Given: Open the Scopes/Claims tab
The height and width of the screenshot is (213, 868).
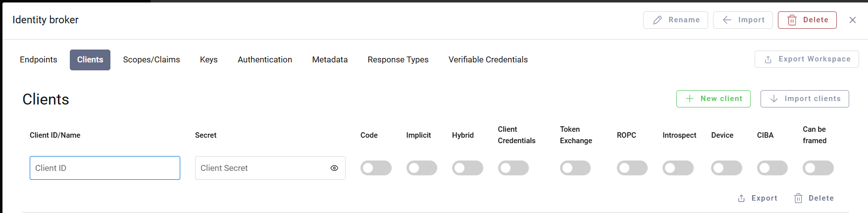Looking at the screenshot, I should coord(152,59).
